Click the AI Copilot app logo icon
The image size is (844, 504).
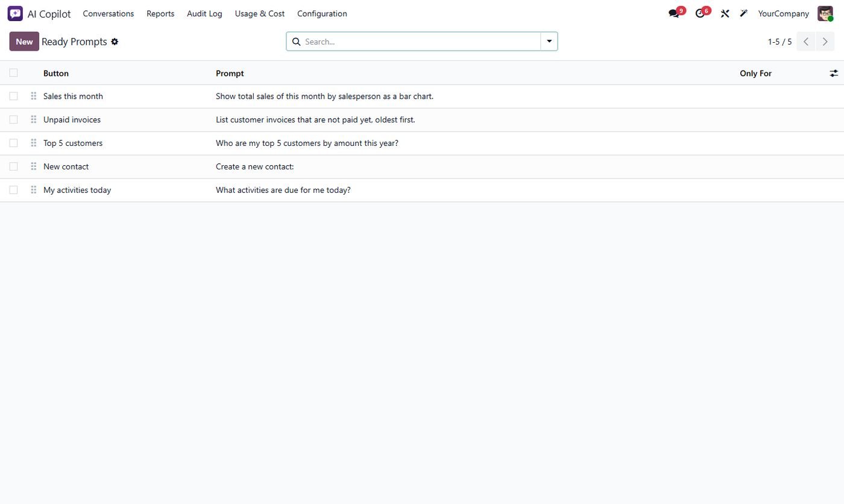tap(15, 13)
